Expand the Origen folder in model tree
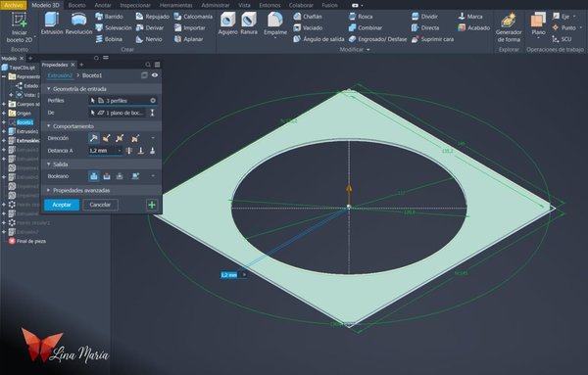The height and width of the screenshot is (375, 588). point(4,114)
